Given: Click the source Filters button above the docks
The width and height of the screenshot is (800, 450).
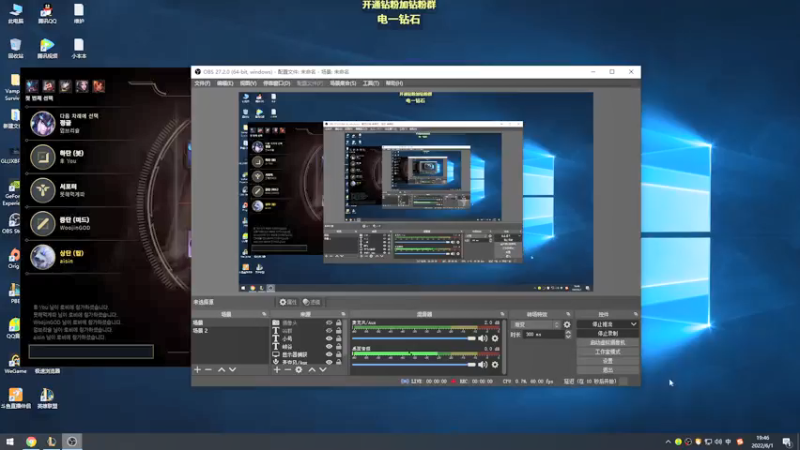Looking at the screenshot, I should pyautogui.click(x=312, y=302).
